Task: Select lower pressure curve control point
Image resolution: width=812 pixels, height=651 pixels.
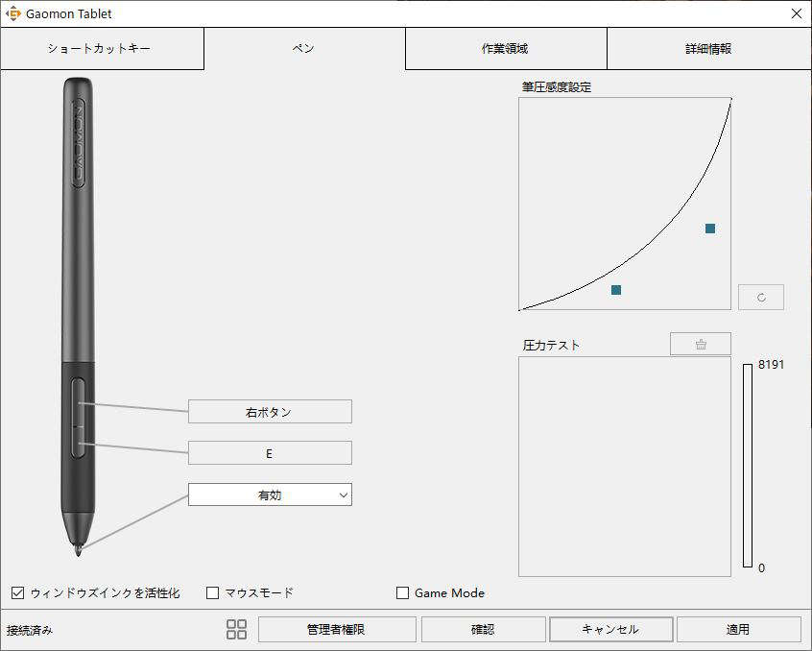Action: pyautogui.click(x=616, y=290)
